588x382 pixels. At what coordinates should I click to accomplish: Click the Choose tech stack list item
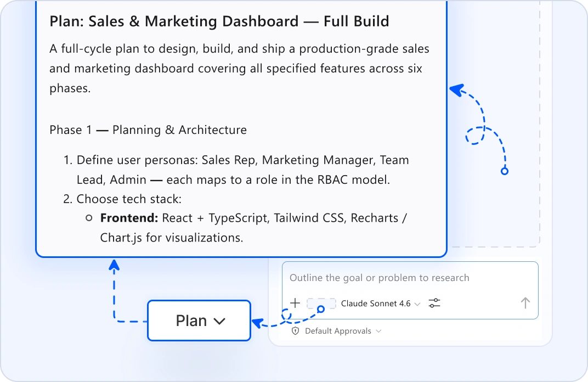[x=122, y=199]
